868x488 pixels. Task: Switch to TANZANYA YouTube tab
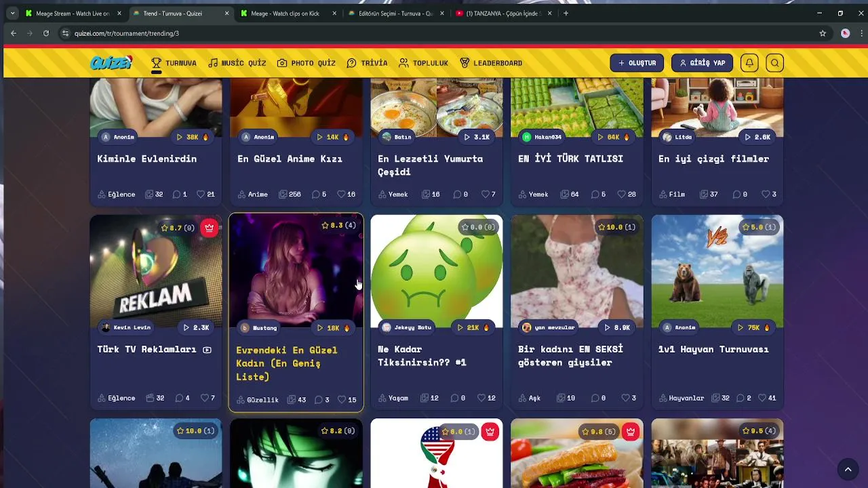coord(505,13)
